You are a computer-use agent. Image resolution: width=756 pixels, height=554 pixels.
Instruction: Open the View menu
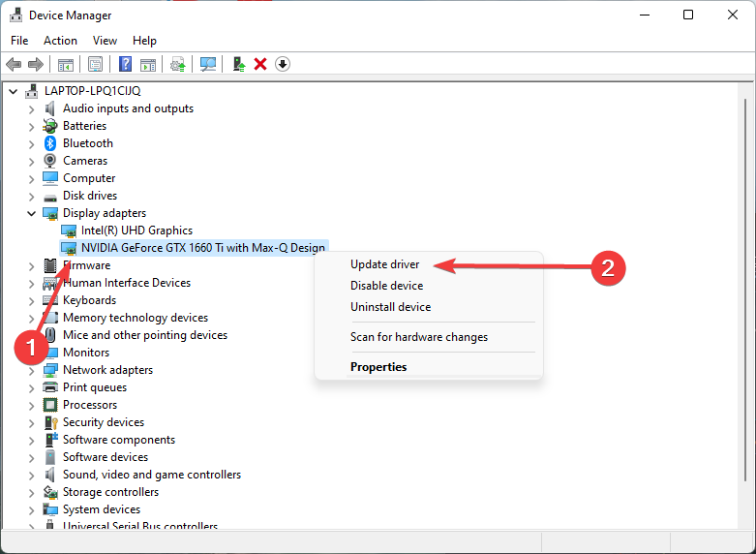(105, 41)
